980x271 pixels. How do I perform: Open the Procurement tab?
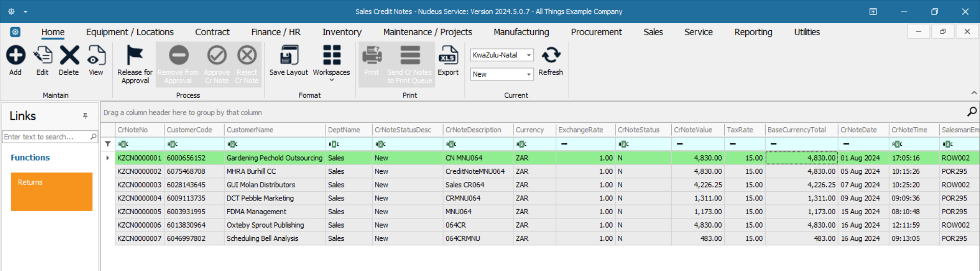596,32
